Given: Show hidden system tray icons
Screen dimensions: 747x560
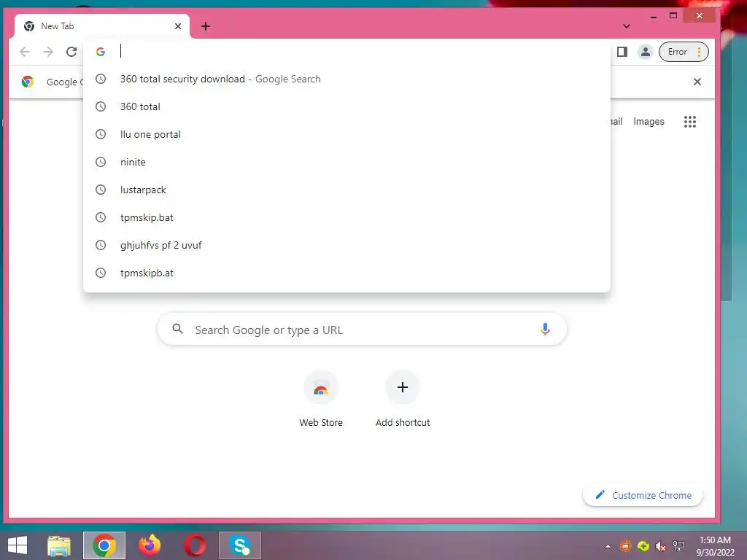Looking at the screenshot, I should [x=608, y=546].
